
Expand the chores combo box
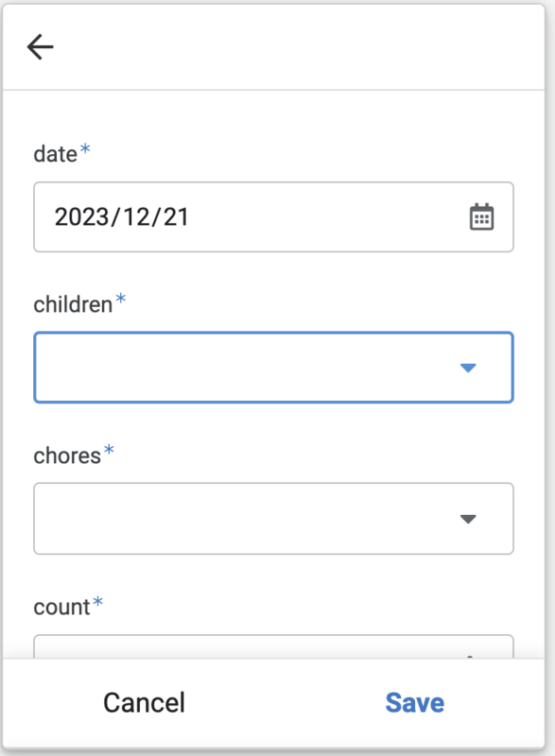(x=273, y=519)
